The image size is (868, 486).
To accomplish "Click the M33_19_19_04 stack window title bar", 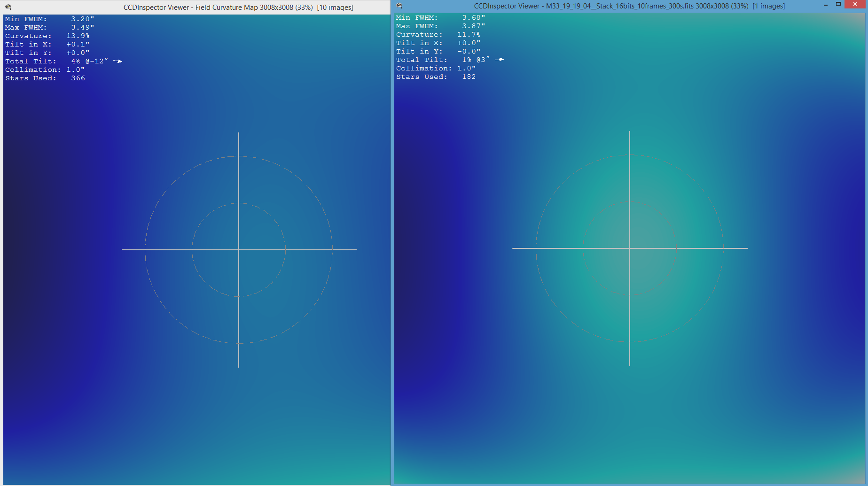I will (629, 6).
